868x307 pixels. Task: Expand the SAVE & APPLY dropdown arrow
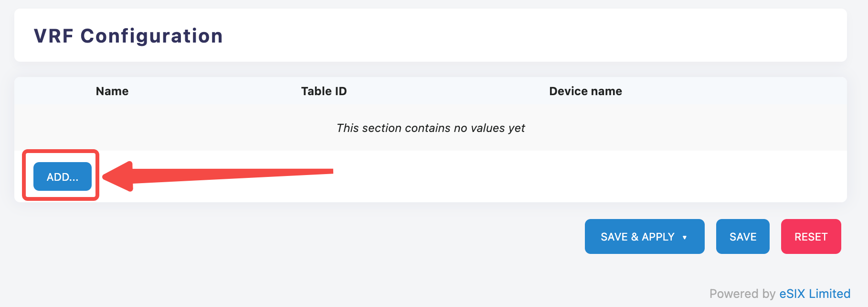click(685, 237)
